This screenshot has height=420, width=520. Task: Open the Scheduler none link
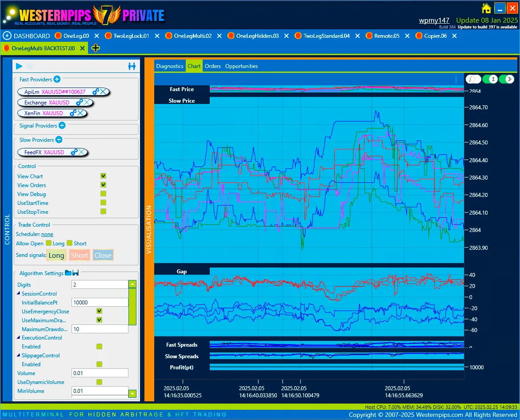[x=47, y=234]
